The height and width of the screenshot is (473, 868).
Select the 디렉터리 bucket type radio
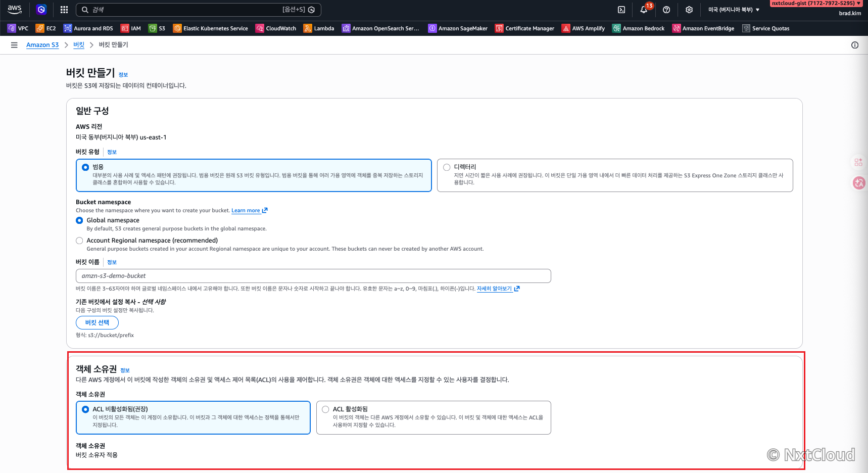(x=447, y=167)
